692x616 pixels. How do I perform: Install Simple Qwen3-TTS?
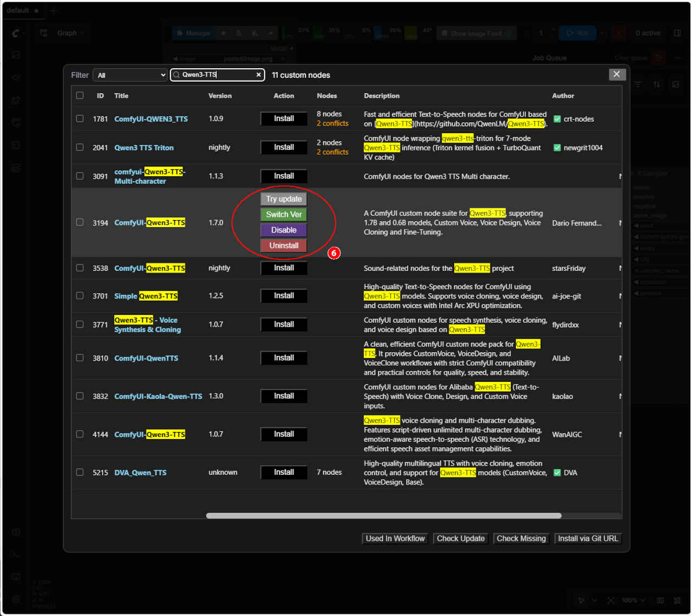284,296
